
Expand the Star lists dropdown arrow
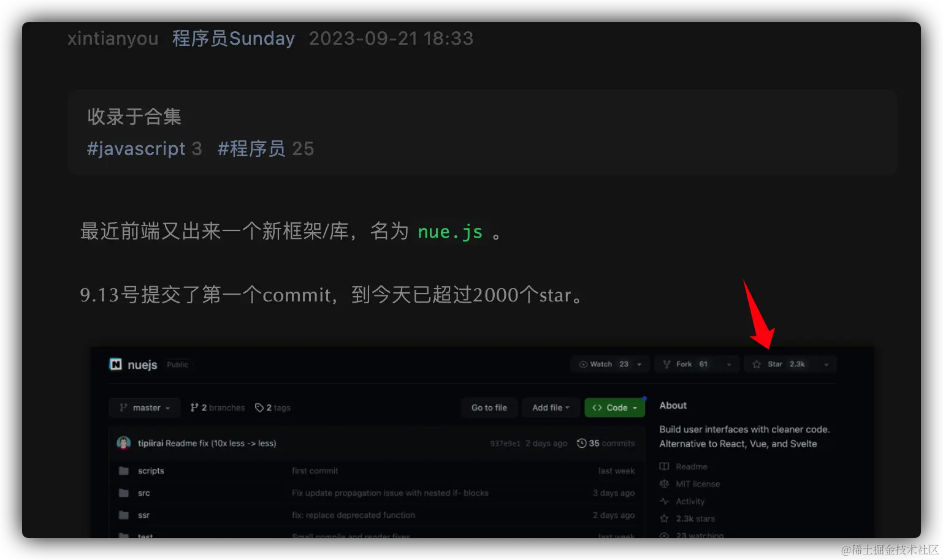pyautogui.click(x=827, y=365)
